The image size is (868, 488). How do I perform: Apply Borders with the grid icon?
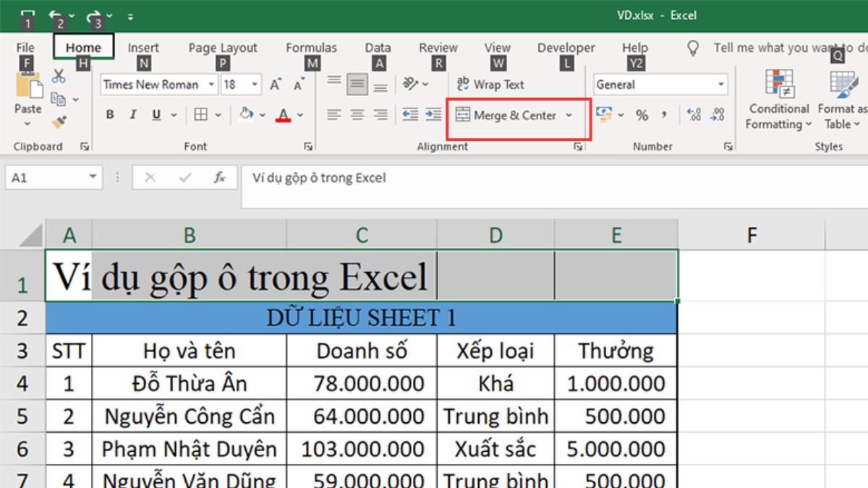(201, 114)
